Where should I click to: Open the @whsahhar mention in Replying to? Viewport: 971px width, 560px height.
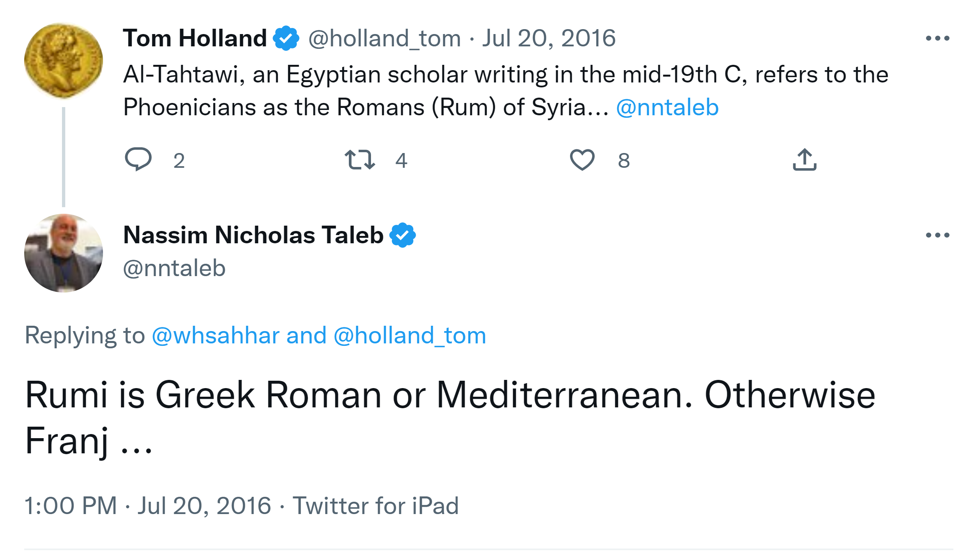coord(216,336)
